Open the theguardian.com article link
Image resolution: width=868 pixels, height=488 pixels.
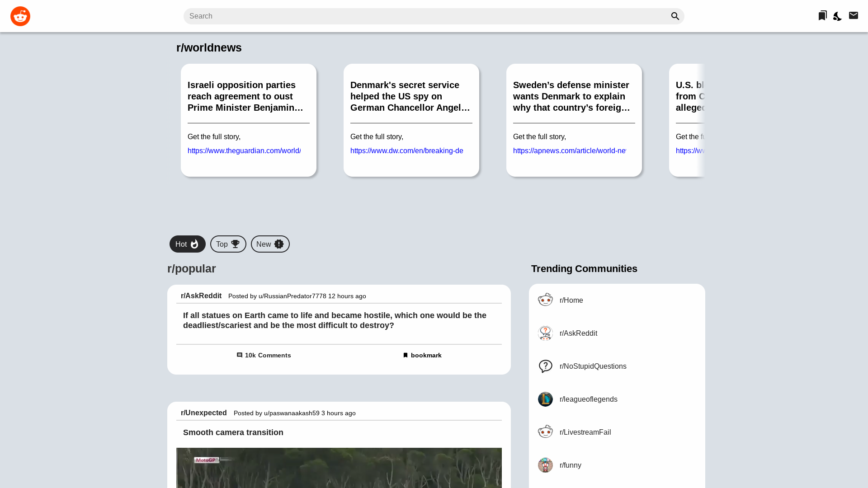245,150
